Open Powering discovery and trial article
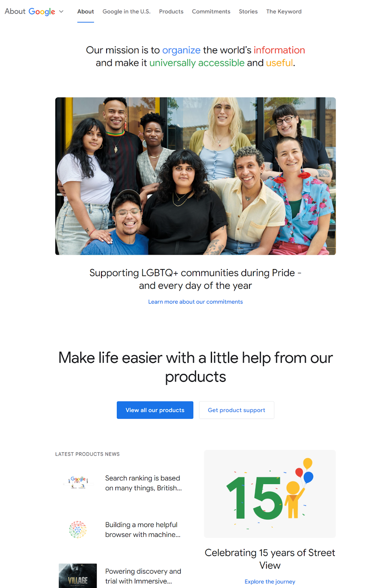385x588 pixels. tap(143, 576)
